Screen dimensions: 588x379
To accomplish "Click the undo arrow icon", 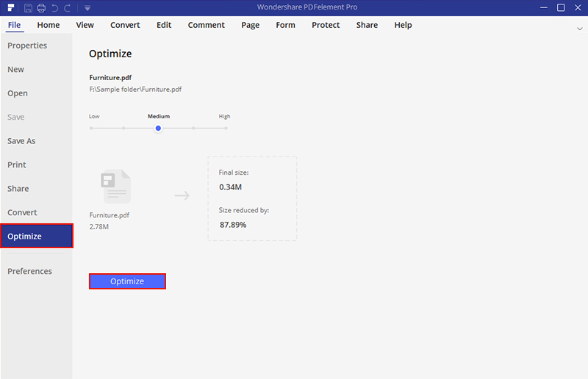I will pyautogui.click(x=54, y=8).
